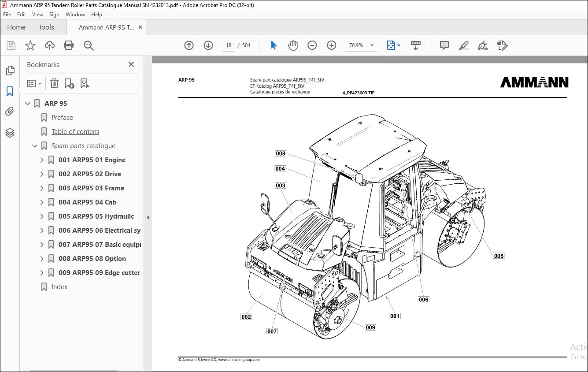Open the Index bookmark

click(59, 287)
